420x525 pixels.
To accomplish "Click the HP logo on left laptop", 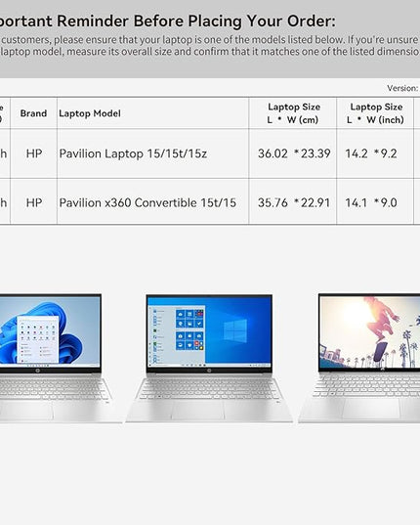I will coord(37,371).
